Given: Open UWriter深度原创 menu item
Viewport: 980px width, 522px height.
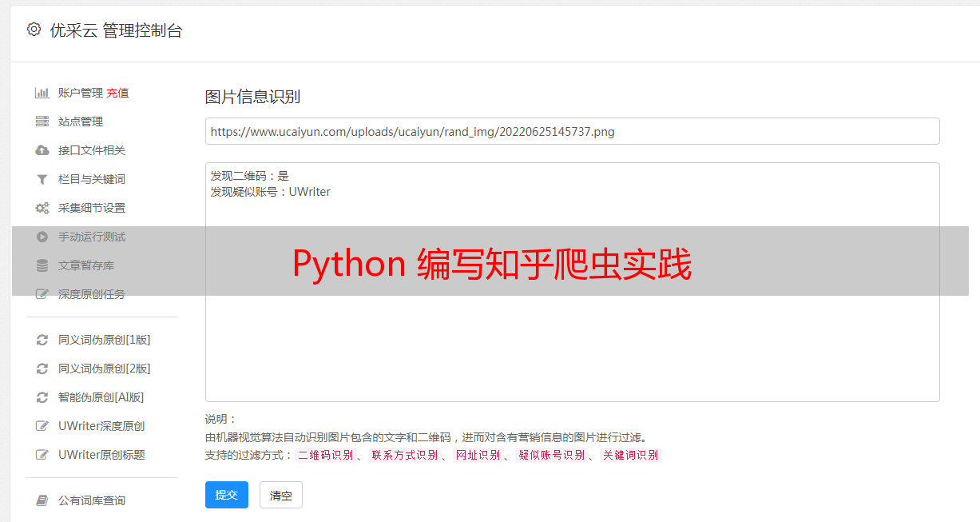Looking at the screenshot, I should coord(101,426).
